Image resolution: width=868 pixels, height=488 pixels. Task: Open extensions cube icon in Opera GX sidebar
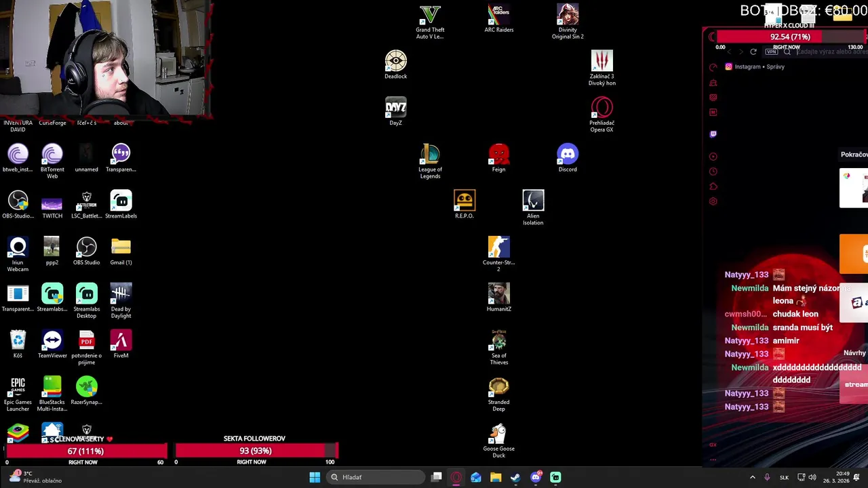713,186
